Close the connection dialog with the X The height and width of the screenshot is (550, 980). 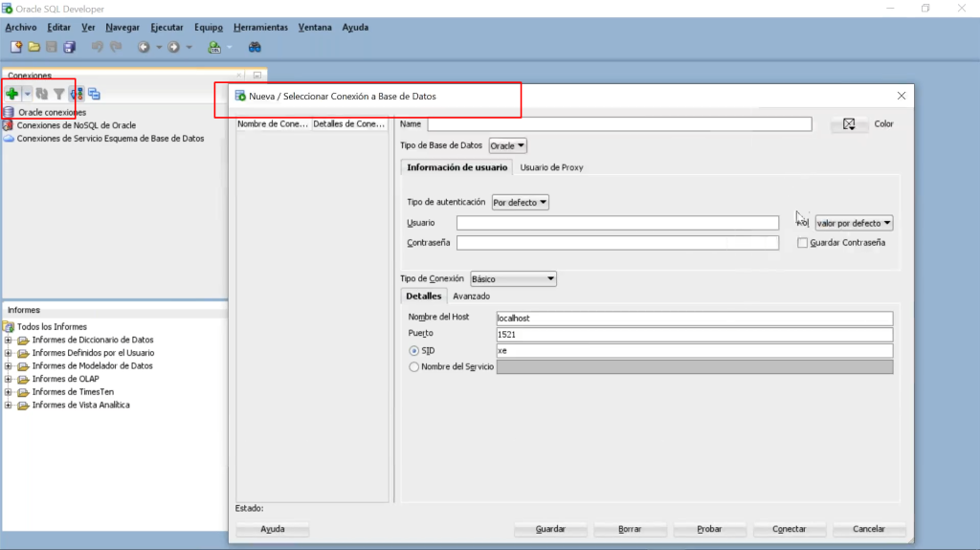(902, 96)
